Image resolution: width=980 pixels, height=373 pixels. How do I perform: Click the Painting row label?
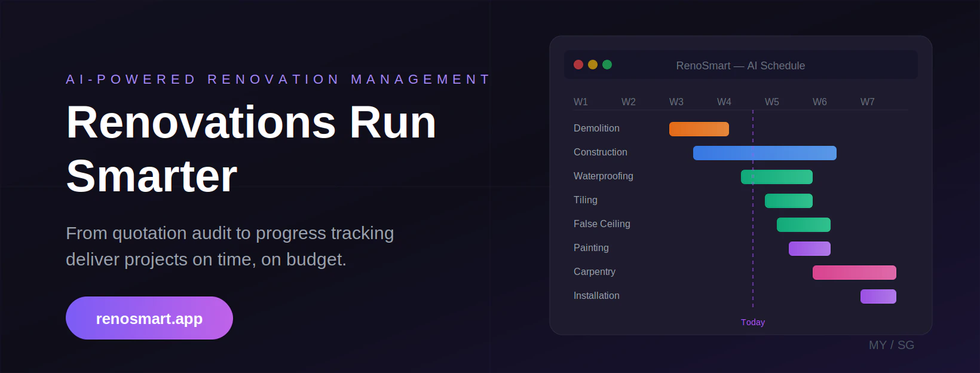[591, 247]
